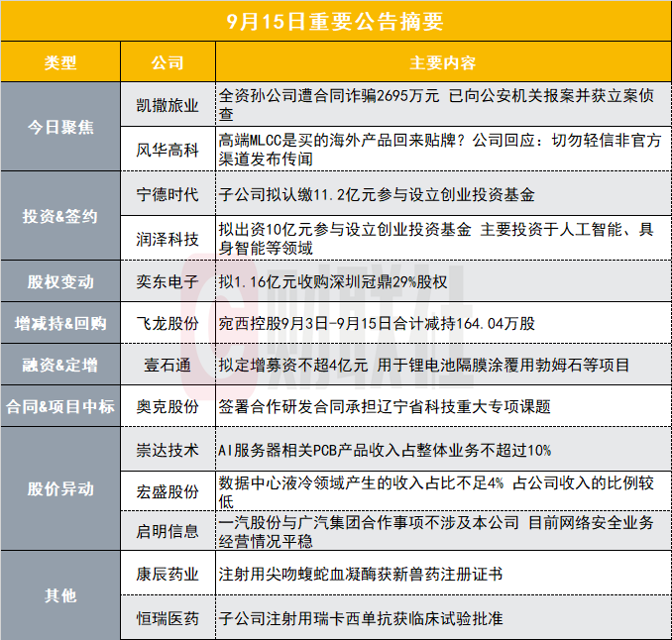Click the 子公司注射用瑞卡西单抗 announcement text
The width and height of the screenshot is (672, 640).
pyautogui.click(x=361, y=618)
